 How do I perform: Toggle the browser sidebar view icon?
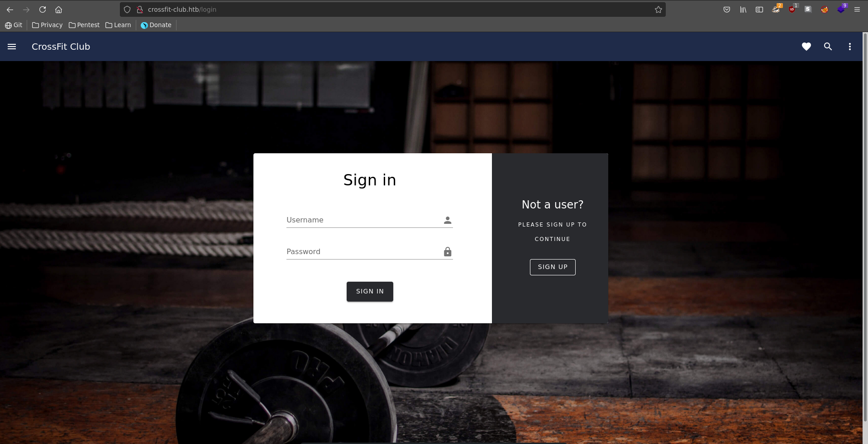pos(759,9)
